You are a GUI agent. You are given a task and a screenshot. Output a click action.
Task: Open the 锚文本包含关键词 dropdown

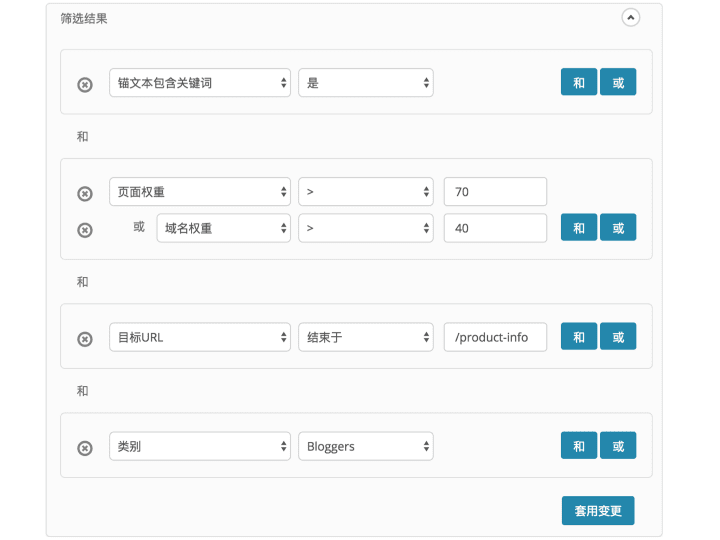pyautogui.click(x=200, y=83)
